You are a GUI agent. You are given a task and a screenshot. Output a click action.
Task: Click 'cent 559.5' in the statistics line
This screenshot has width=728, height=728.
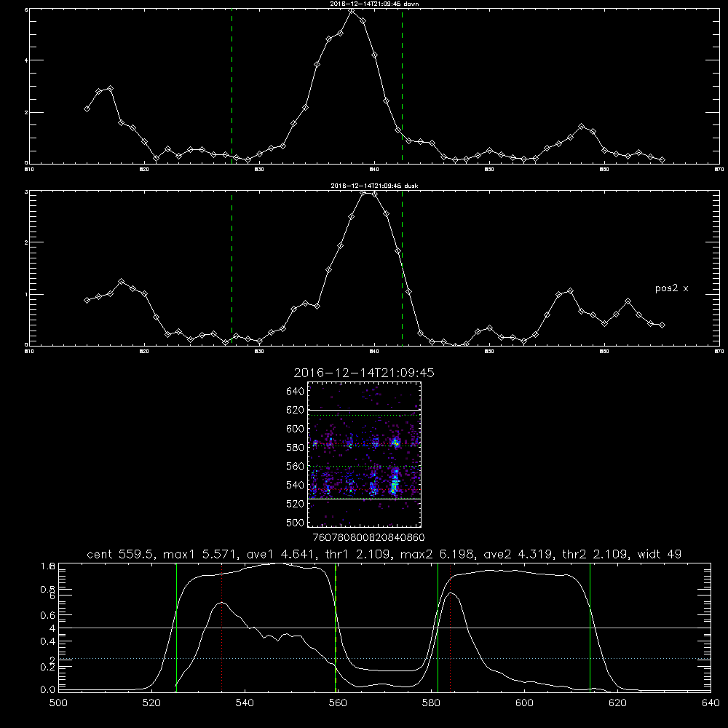[122, 554]
